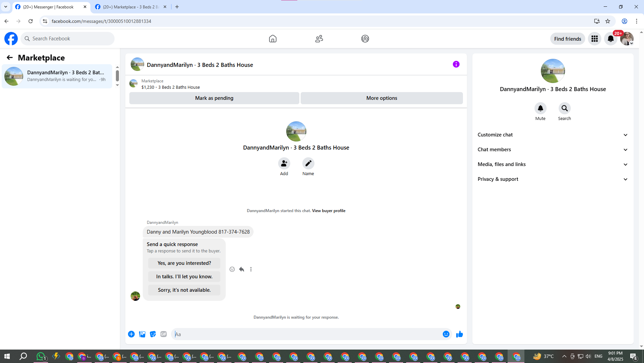The image size is (644, 363).
Task: Go to Facebook Home feed icon
Action: pos(273,39)
